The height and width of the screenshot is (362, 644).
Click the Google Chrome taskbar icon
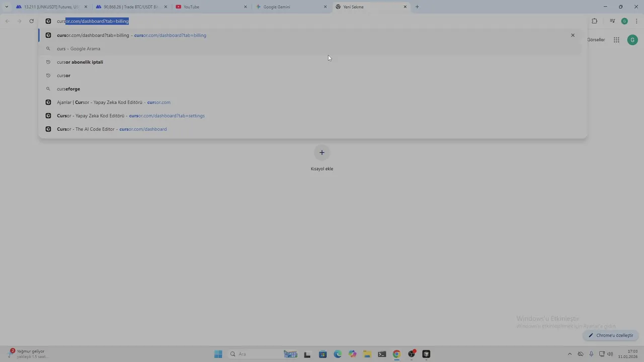point(396,354)
